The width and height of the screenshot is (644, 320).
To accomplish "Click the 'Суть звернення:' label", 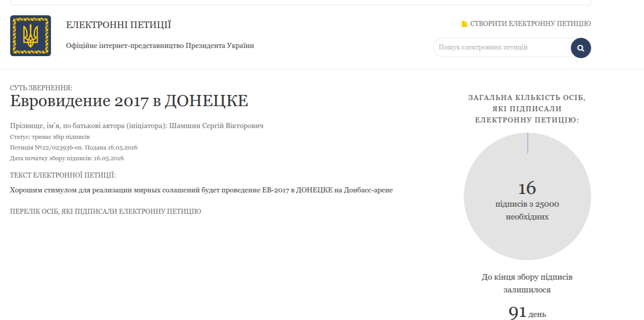I will click(x=41, y=88).
